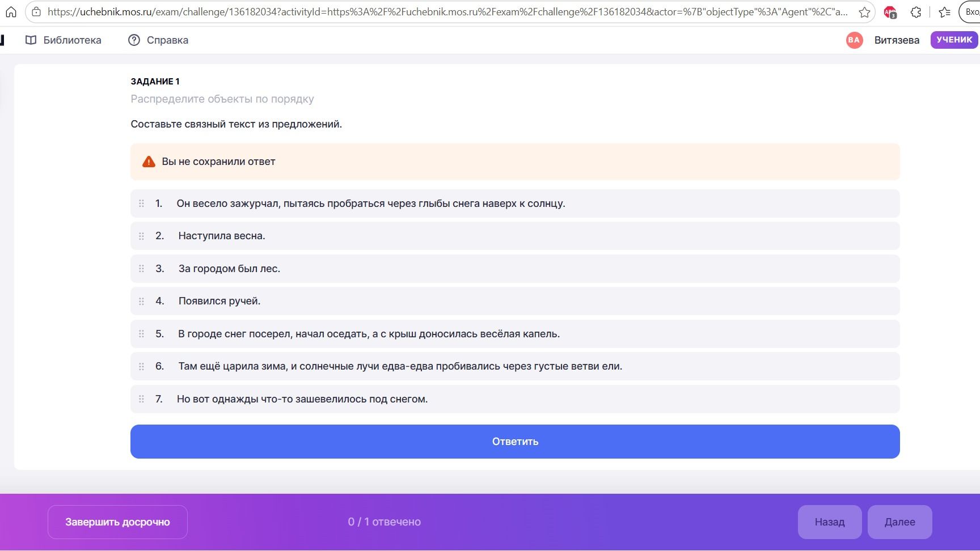Select sentence 'Там ещё царила зима...'
980x551 pixels.
[515, 366]
